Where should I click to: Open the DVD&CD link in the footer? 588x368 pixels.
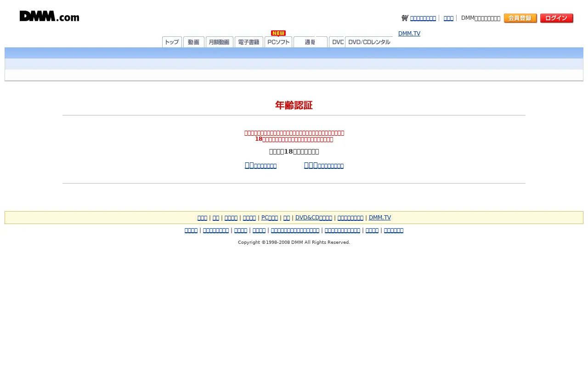pyautogui.click(x=314, y=218)
